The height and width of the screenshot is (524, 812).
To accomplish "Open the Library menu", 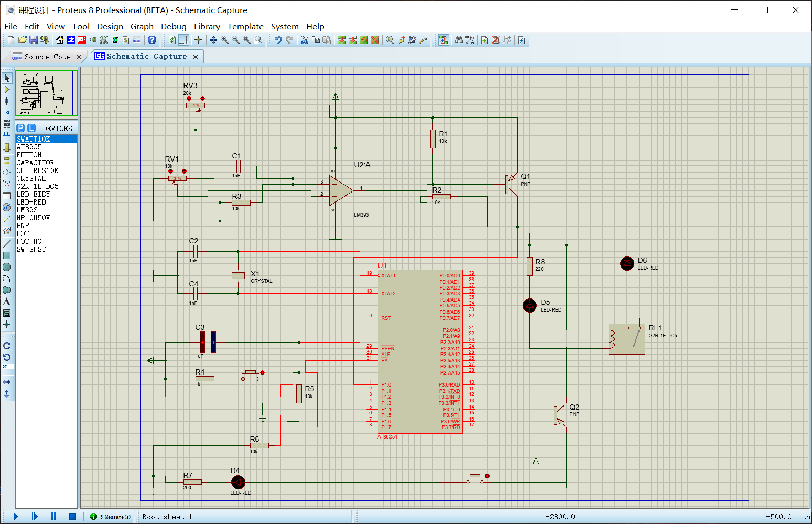I will (207, 26).
